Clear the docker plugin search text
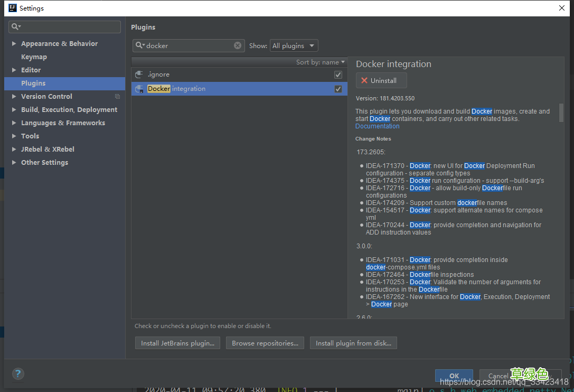 [x=238, y=45]
